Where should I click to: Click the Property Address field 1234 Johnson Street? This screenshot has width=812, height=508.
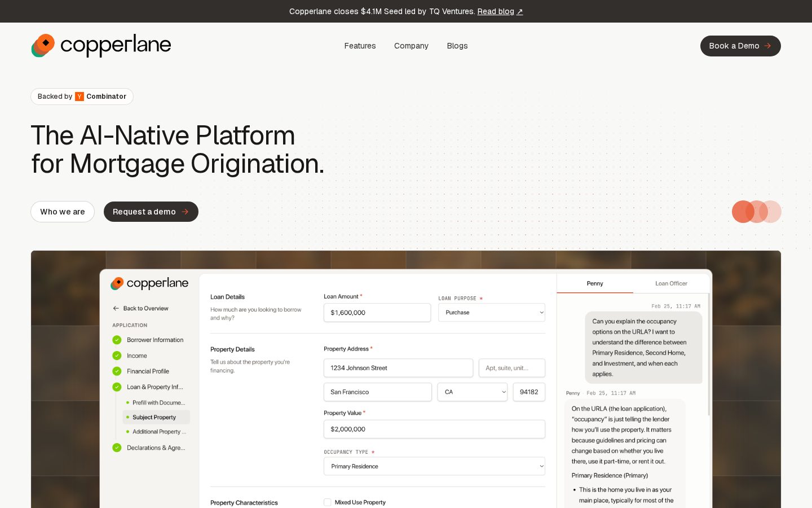click(398, 368)
